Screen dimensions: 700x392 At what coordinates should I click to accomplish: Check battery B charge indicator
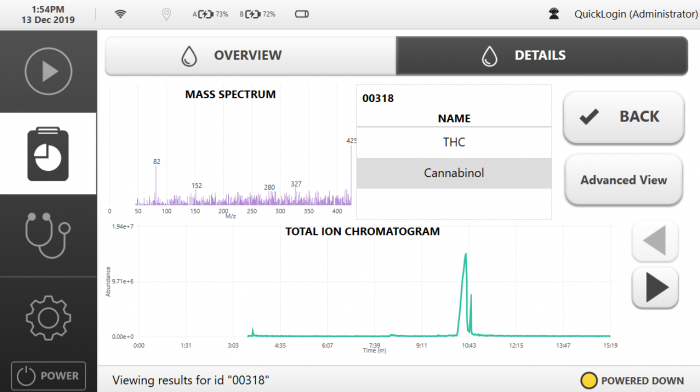tap(258, 14)
